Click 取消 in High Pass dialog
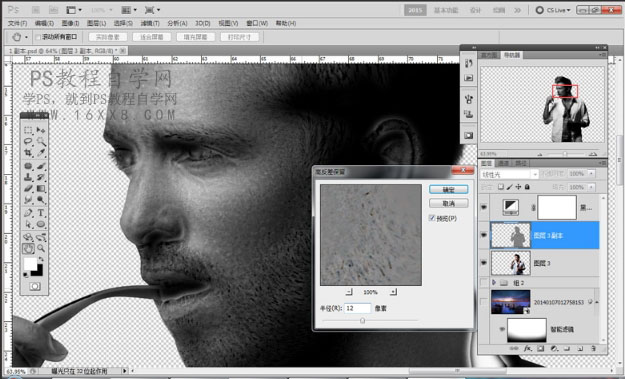625x379 pixels. click(x=448, y=204)
